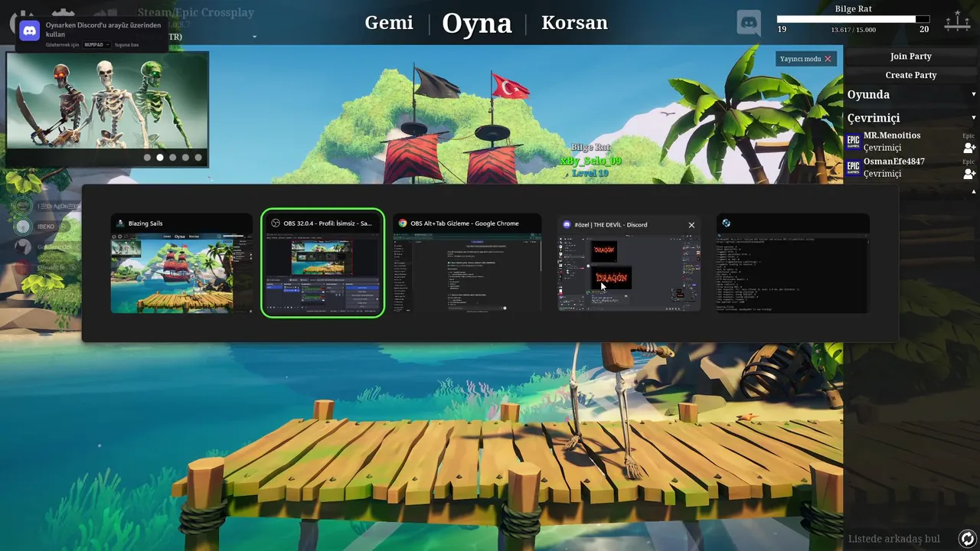The image size is (980, 551).
Task: Click the xBy_Selo_09 player name tag
Action: click(x=590, y=161)
